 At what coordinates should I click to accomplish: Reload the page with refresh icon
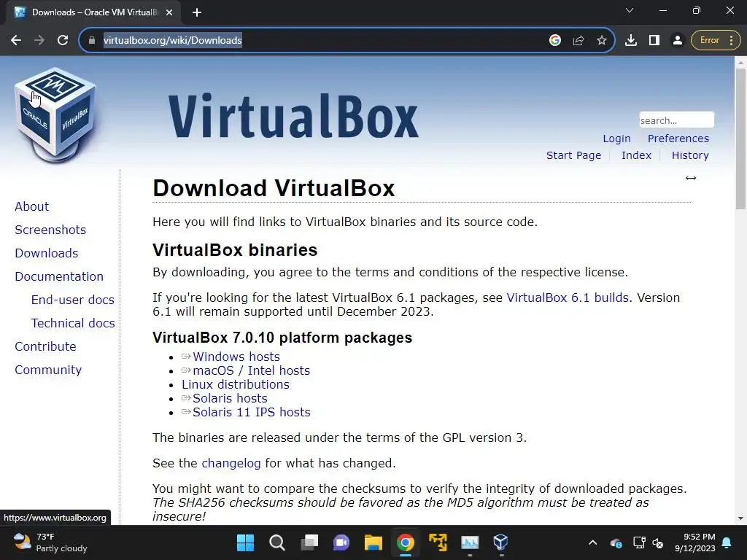click(63, 41)
